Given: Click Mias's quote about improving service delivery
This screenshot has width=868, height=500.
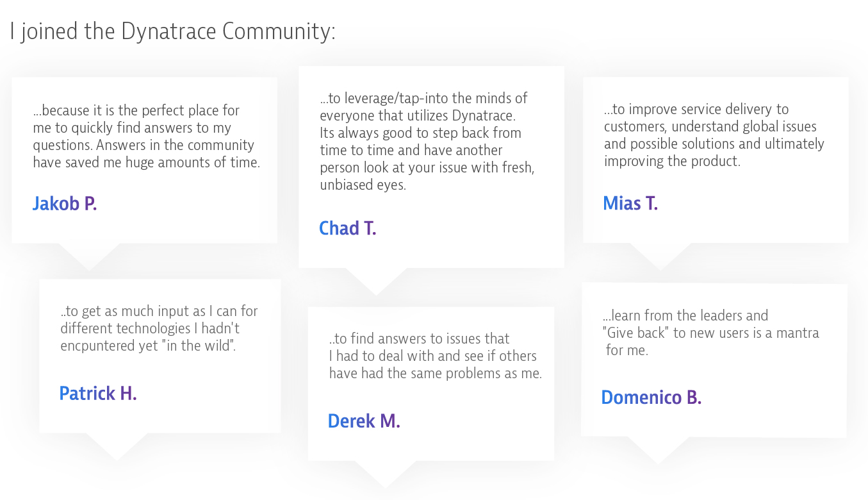Looking at the screenshot, I should coord(714,135).
